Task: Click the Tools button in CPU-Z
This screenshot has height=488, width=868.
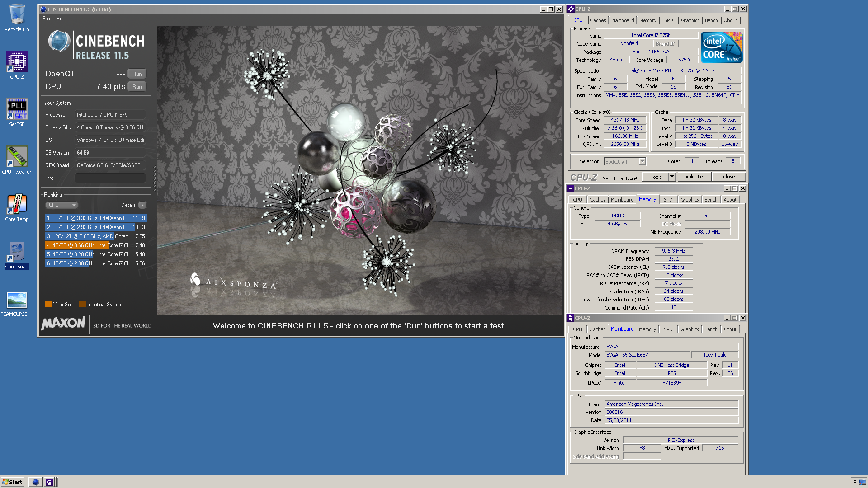Action: tap(656, 177)
